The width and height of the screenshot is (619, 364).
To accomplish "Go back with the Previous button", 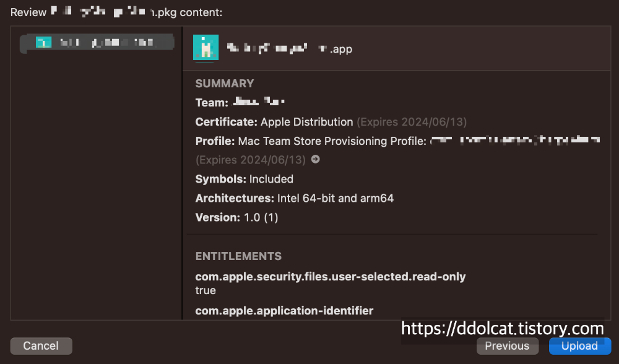I will (x=507, y=346).
